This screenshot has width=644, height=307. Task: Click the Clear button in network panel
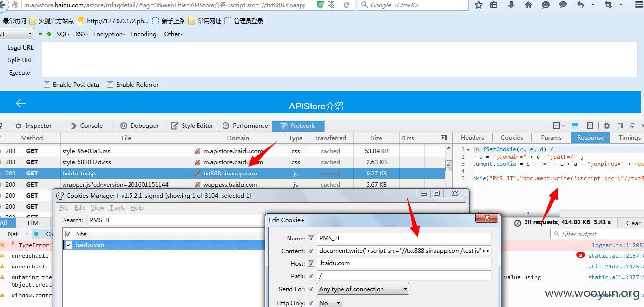[x=633, y=223]
